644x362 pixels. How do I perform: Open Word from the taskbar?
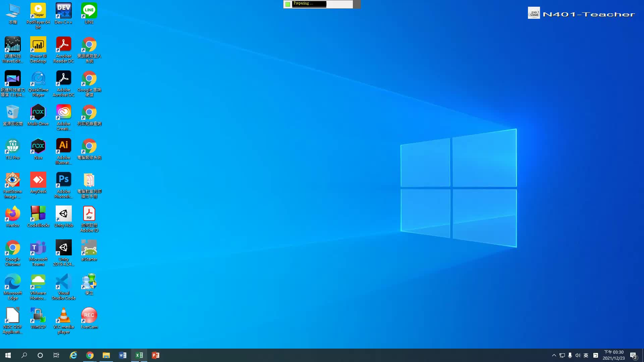click(x=122, y=355)
